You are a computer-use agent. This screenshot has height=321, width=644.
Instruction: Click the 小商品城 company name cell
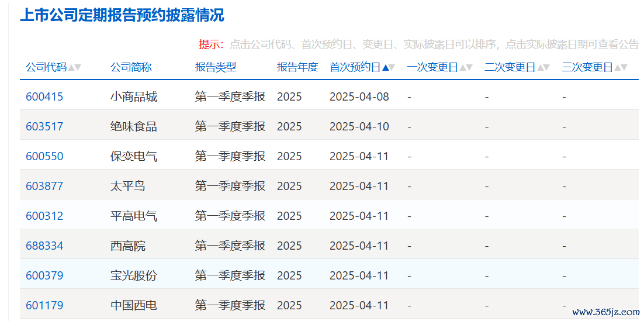[134, 97]
